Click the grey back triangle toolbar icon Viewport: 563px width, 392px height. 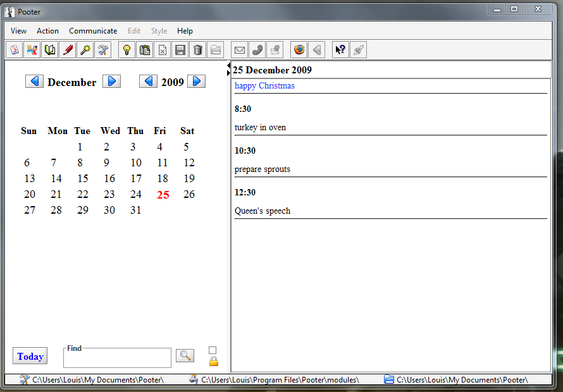click(317, 50)
